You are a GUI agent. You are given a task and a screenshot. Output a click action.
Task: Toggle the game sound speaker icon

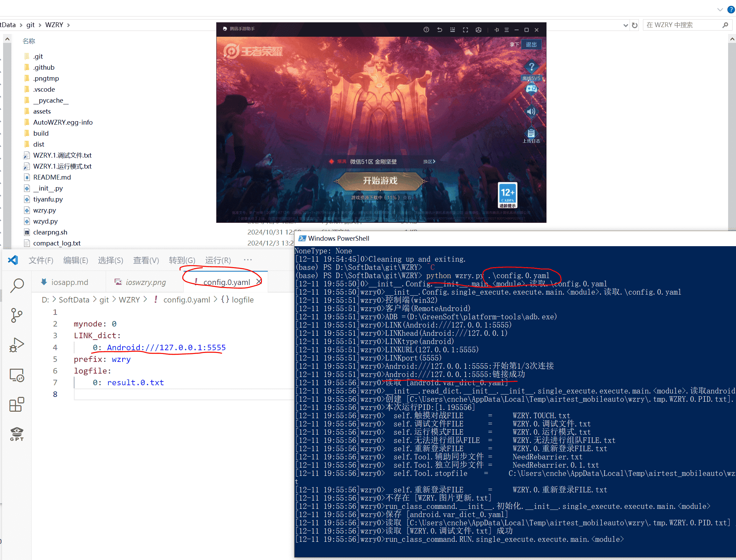pos(531,111)
